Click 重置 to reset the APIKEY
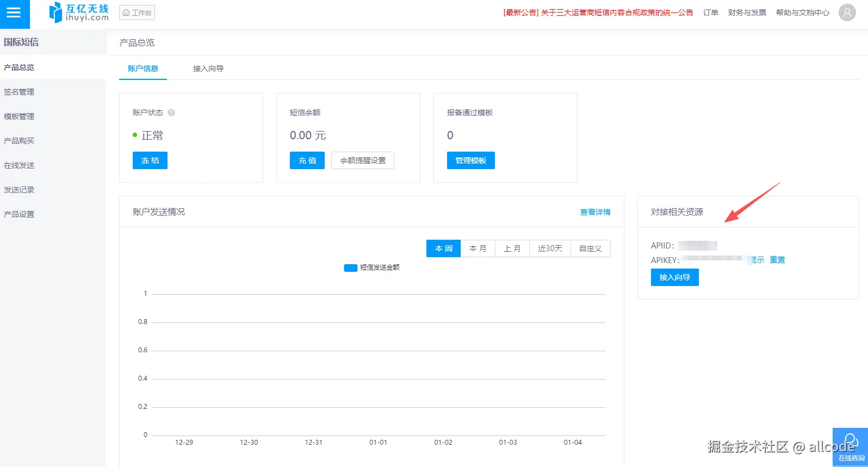This screenshot has height=467, width=868. (x=778, y=260)
